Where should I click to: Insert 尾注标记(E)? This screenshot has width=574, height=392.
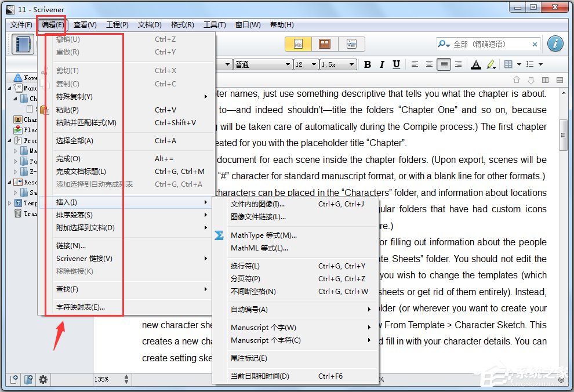pyautogui.click(x=296, y=358)
